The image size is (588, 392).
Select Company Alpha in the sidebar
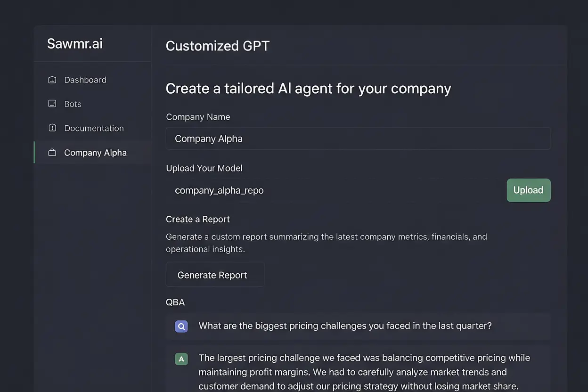(95, 152)
